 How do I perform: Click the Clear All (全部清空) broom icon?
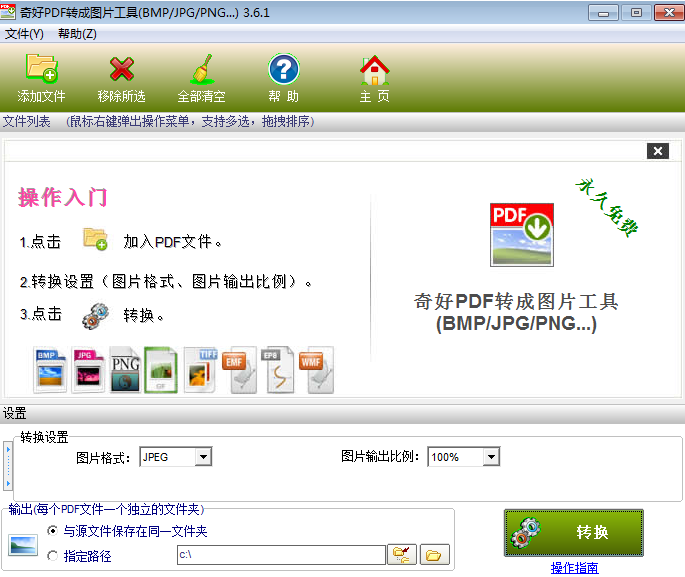click(x=202, y=69)
